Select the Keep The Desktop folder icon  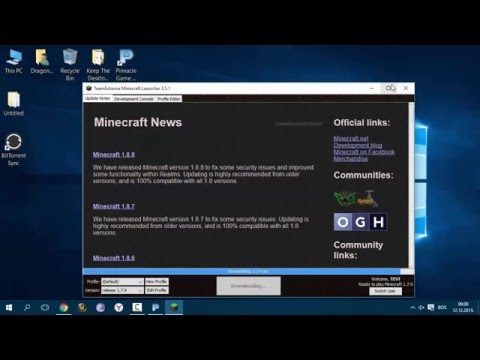[x=98, y=65]
